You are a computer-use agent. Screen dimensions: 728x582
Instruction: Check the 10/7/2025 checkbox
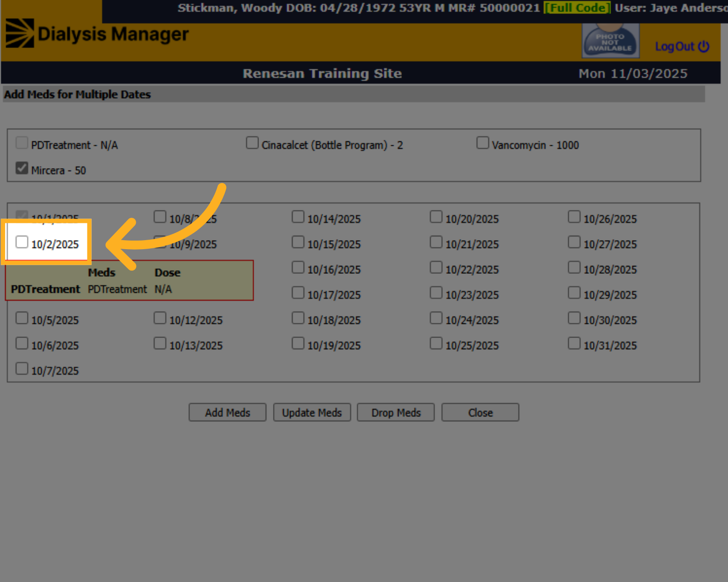tap(22, 369)
